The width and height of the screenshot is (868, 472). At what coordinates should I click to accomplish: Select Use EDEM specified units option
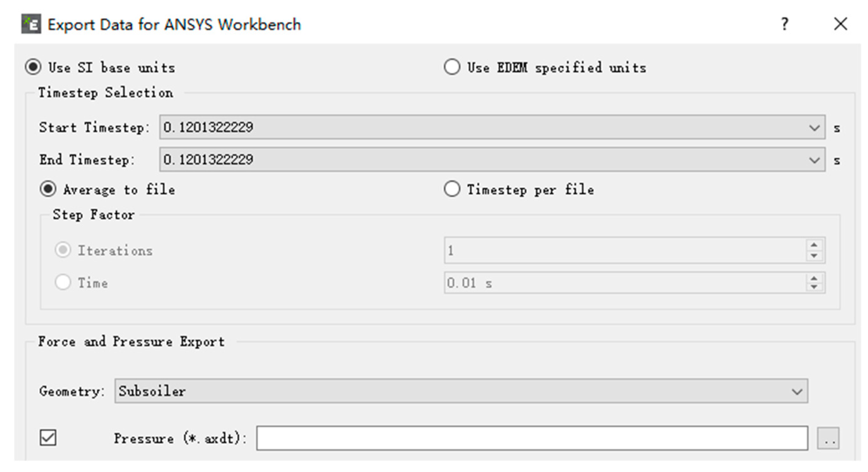[452, 67]
